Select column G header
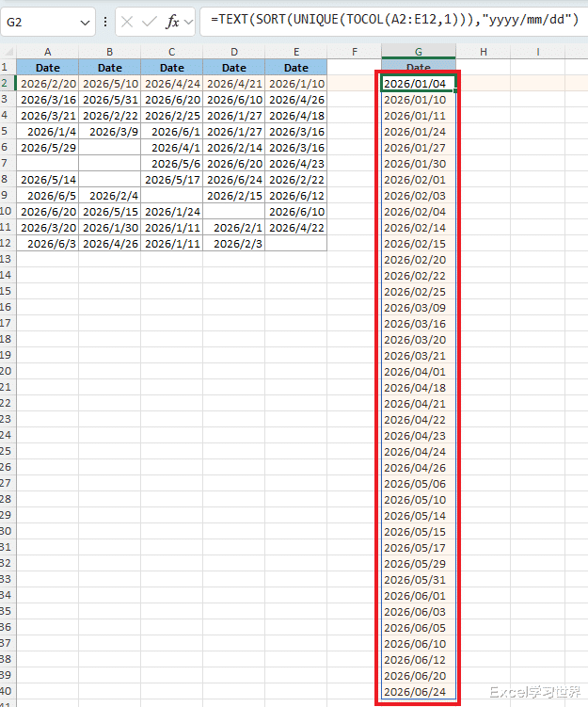This screenshot has width=588, height=707. [419, 52]
